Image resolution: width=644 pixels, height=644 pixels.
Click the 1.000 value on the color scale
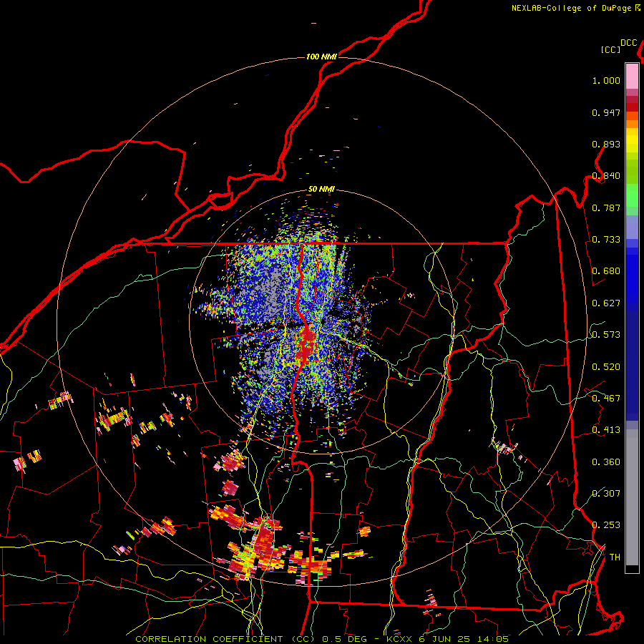(x=606, y=80)
